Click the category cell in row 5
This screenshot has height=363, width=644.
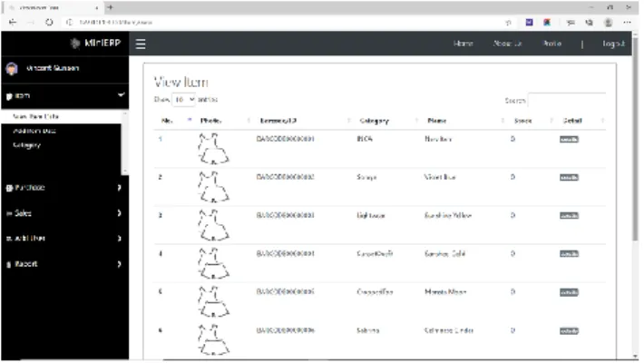[x=375, y=292]
